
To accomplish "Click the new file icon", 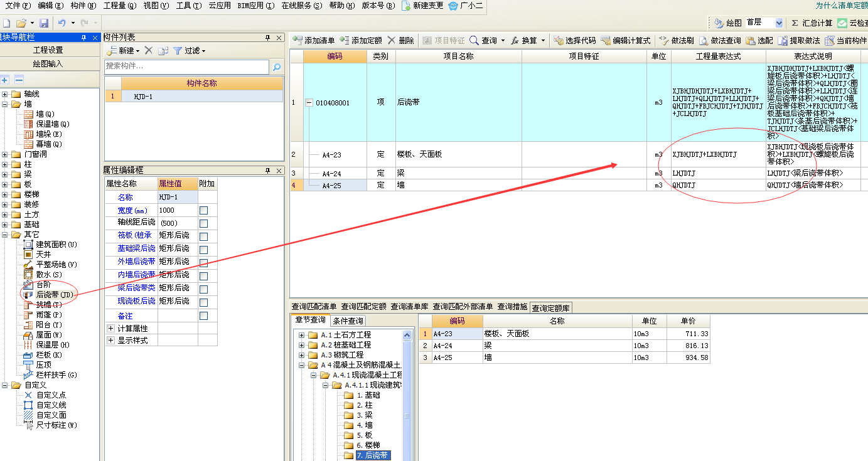I will coord(6,23).
